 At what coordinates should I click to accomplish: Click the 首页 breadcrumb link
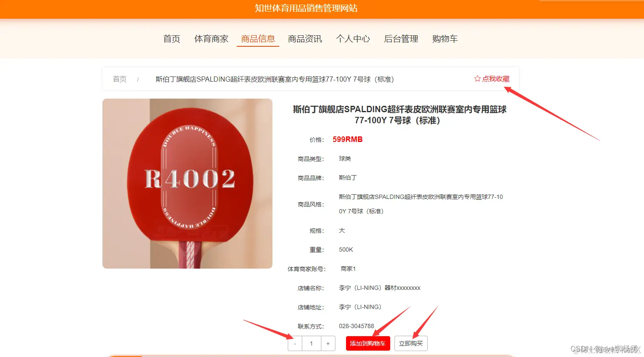pos(119,79)
